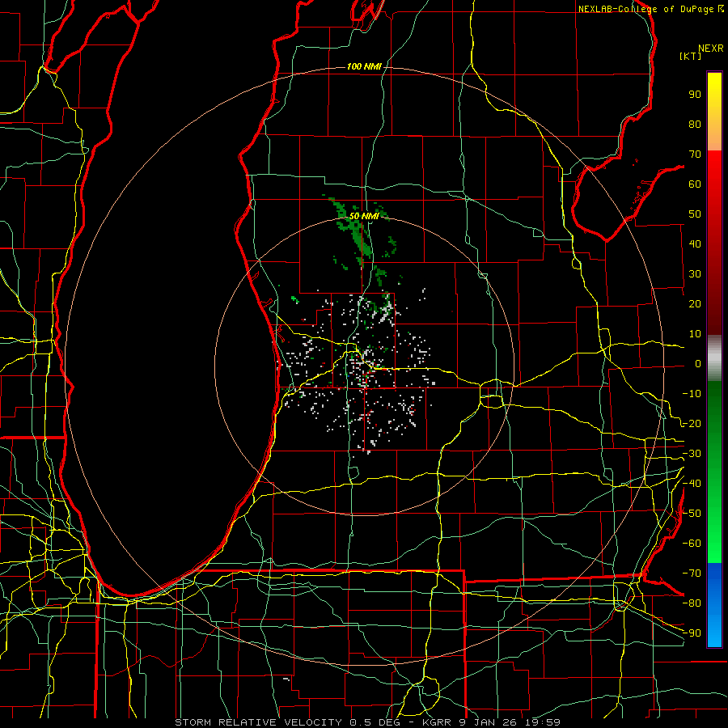Select the -50 value on the velocity scale
The width and height of the screenshot is (728, 728).
(x=692, y=514)
